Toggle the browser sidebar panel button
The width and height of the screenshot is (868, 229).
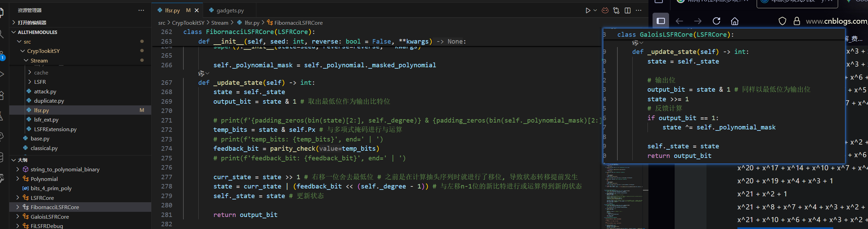point(660,21)
